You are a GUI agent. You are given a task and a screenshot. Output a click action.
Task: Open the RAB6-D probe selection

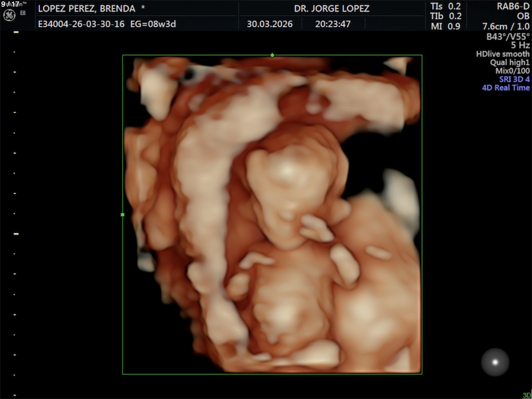[513, 7]
